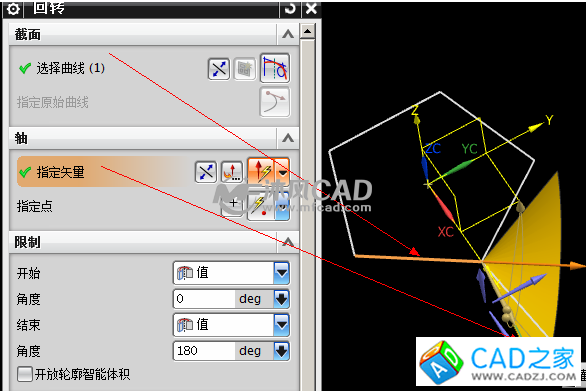
Task: Click the inferred vector icon for 指定矢量
Action: click(261, 172)
